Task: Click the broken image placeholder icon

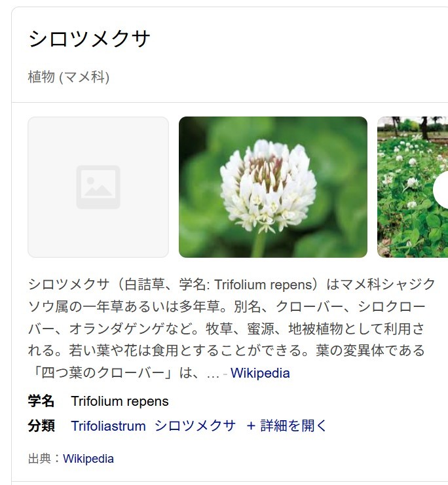Action: pyautogui.click(x=98, y=187)
